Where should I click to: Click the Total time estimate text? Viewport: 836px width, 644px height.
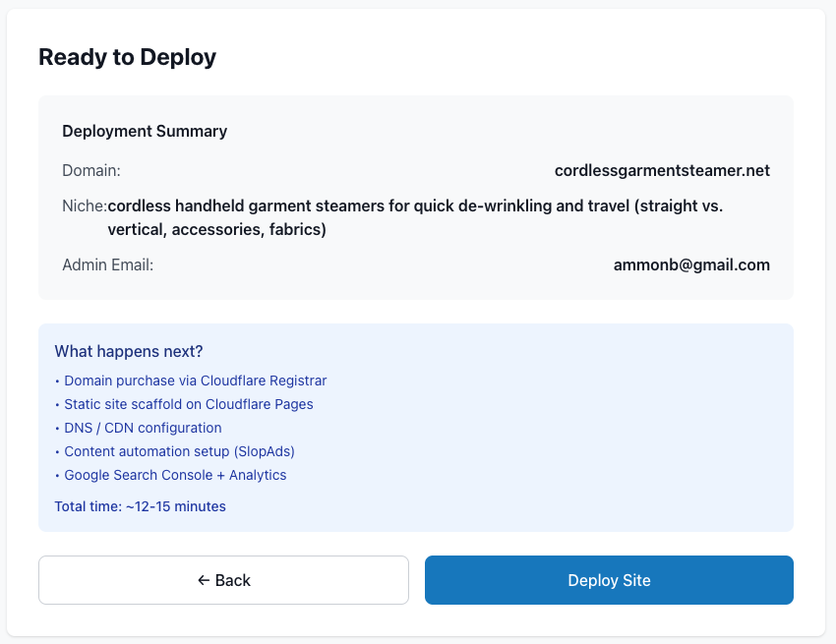(141, 506)
